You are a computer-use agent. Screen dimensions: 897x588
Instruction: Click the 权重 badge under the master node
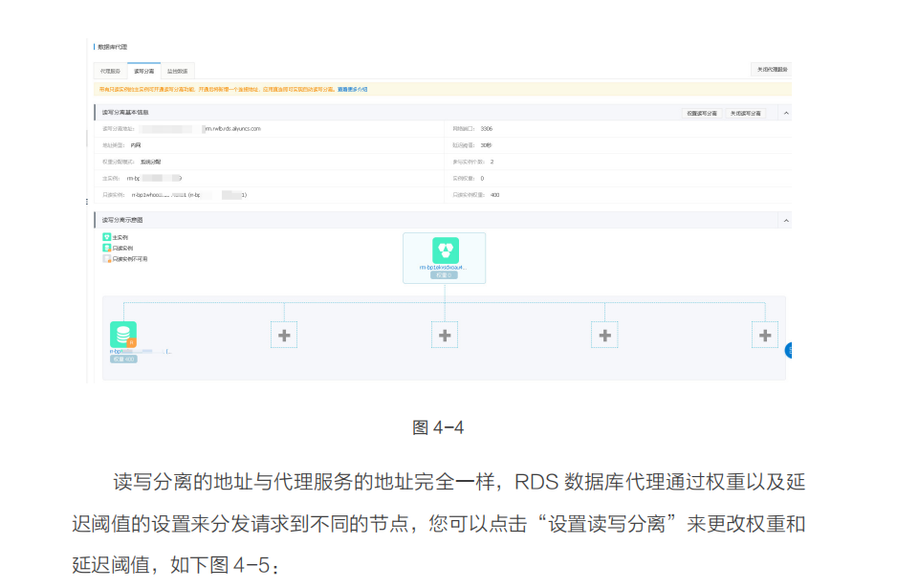click(445, 276)
